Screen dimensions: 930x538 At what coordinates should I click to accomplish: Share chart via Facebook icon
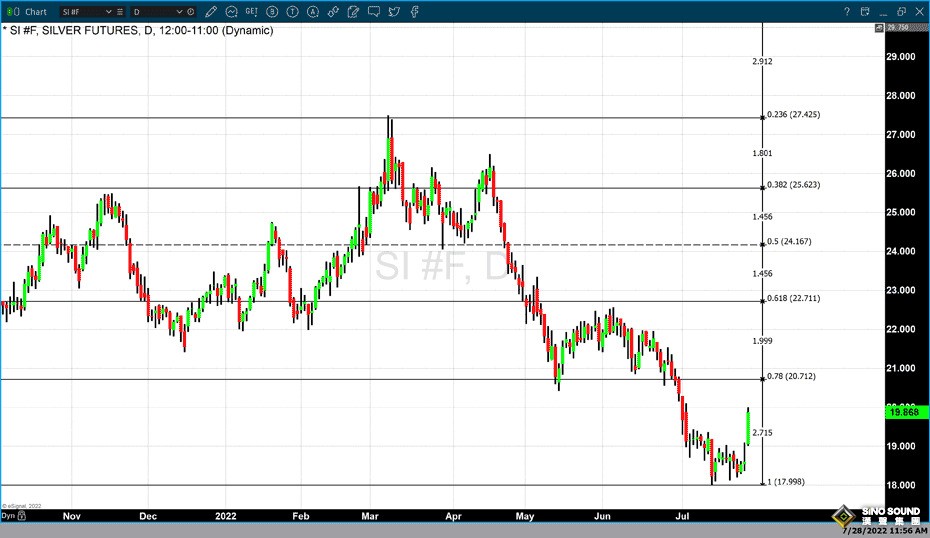point(415,12)
